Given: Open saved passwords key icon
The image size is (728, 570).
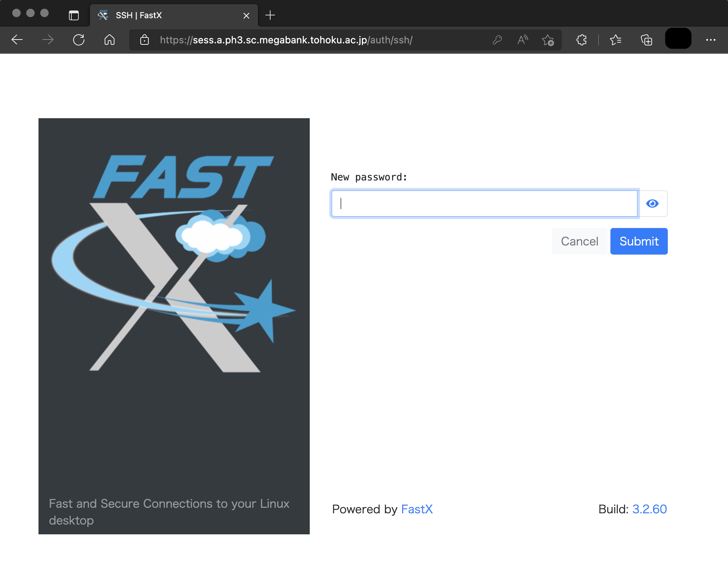Looking at the screenshot, I should pos(497,40).
